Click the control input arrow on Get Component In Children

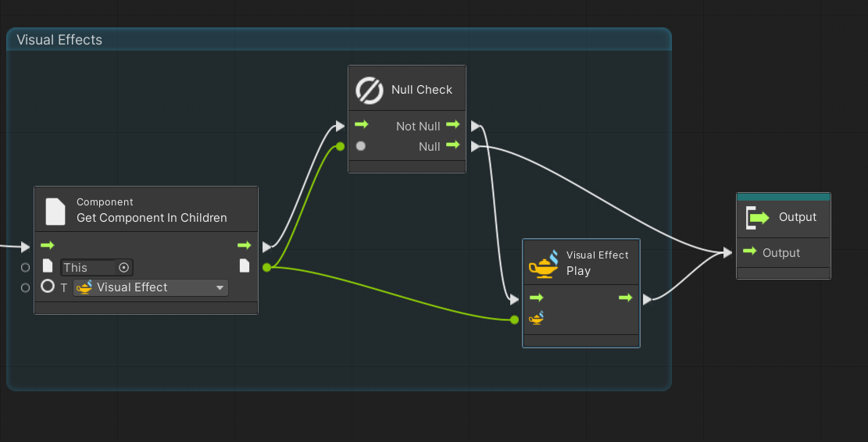pos(47,245)
